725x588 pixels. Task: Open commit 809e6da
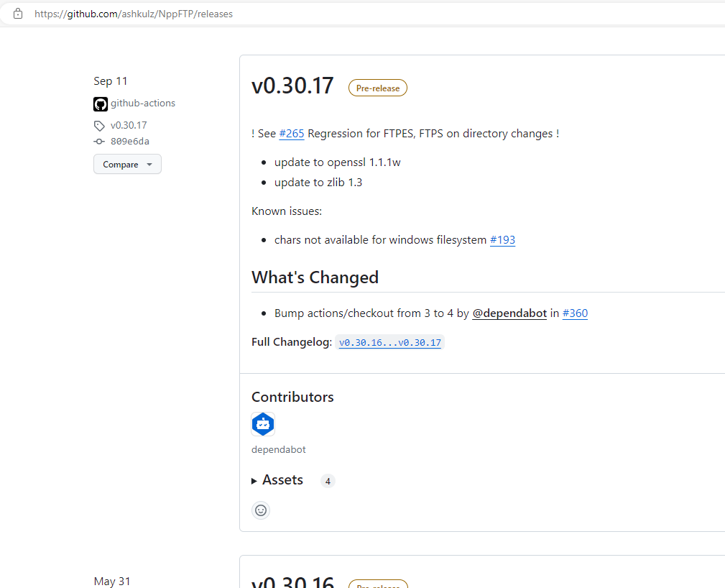pyautogui.click(x=130, y=142)
